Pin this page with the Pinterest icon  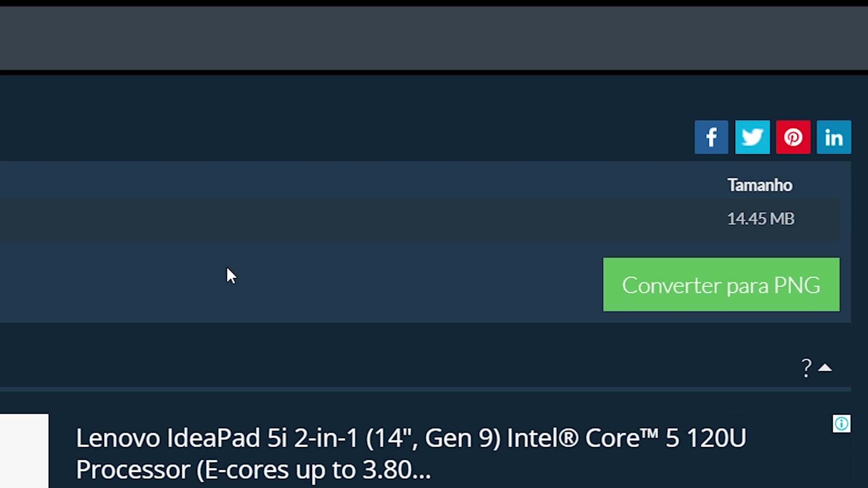coord(793,137)
